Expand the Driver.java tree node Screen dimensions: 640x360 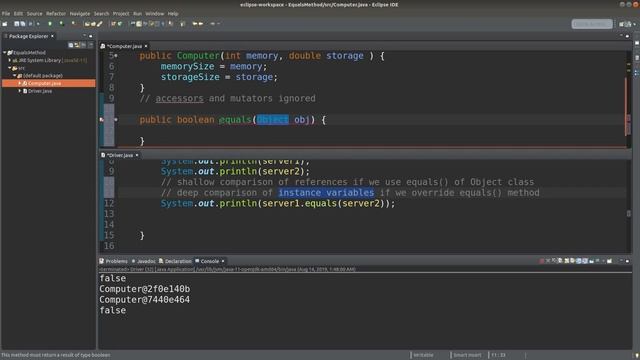coord(19,91)
